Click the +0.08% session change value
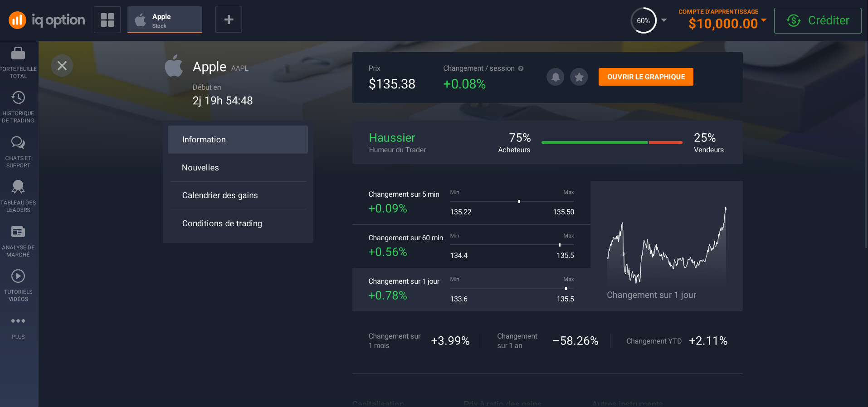Viewport: 868px width, 407px height. [x=464, y=84]
